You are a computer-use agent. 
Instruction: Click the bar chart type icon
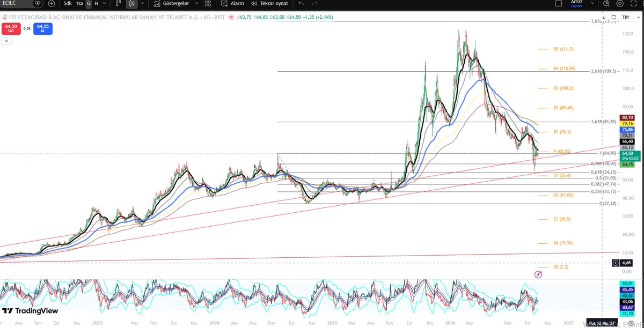[x=119, y=3]
